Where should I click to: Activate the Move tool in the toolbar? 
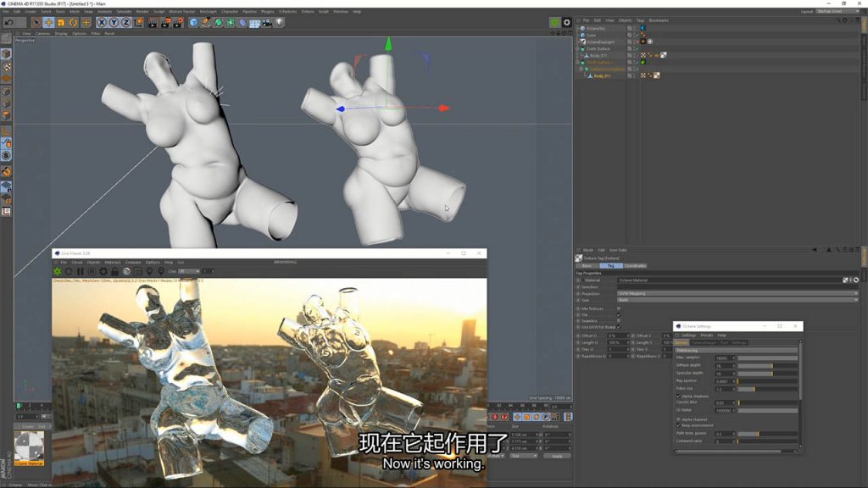coord(48,23)
